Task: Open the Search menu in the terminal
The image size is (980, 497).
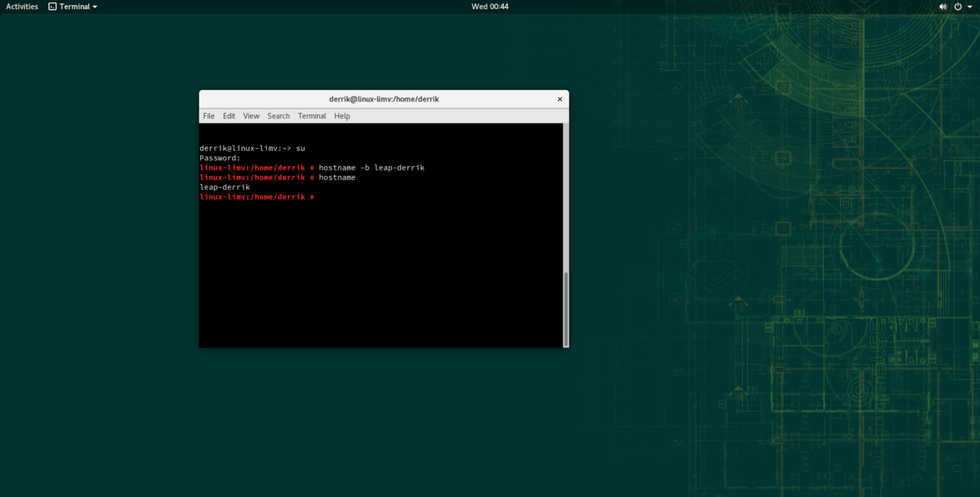Action: [x=278, y=115]
